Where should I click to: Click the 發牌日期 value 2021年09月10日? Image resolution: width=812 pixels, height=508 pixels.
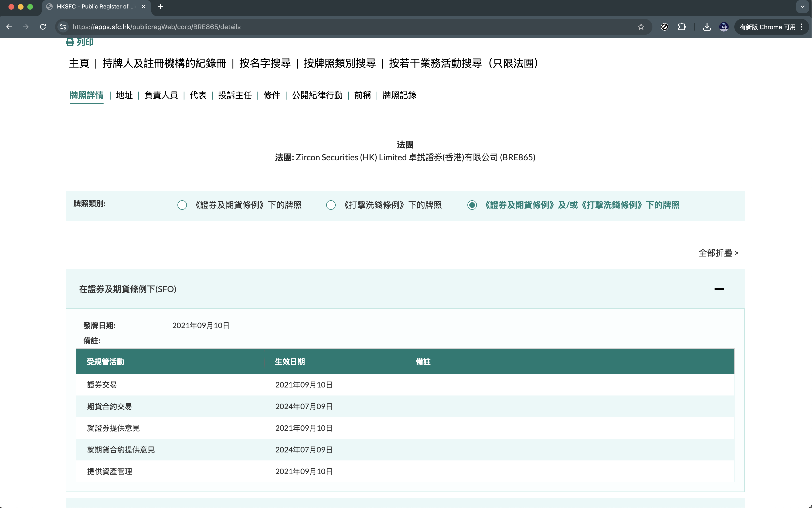pos(201,326)
